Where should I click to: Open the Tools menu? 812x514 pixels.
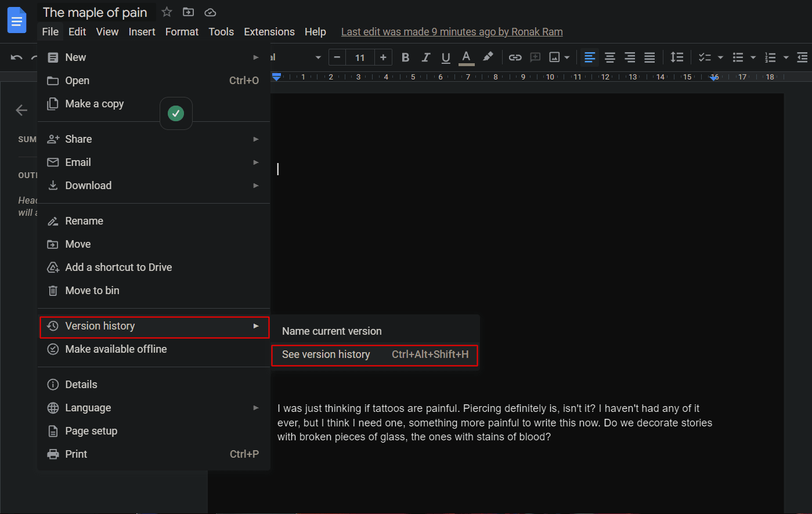click(221, 32)
